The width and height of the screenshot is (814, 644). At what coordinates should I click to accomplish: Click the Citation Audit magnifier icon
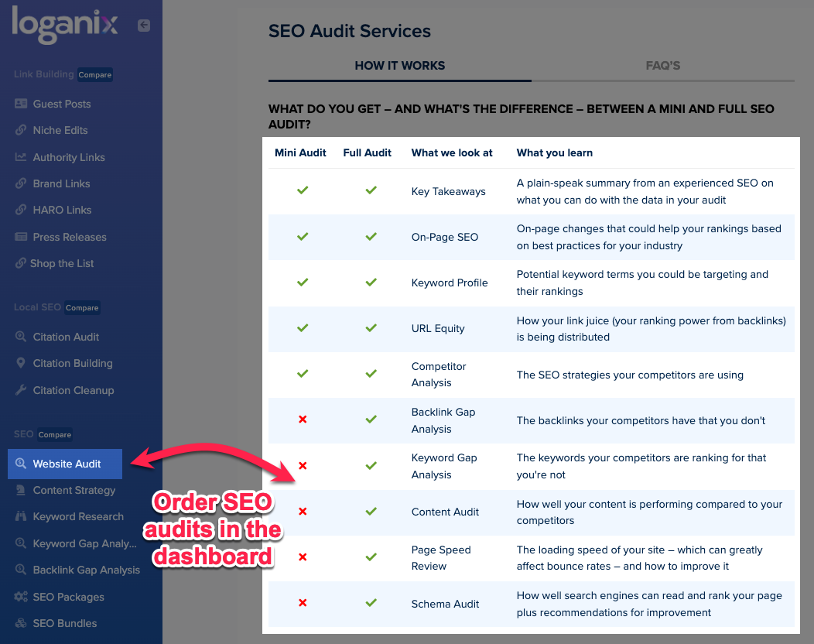[21, 337]
